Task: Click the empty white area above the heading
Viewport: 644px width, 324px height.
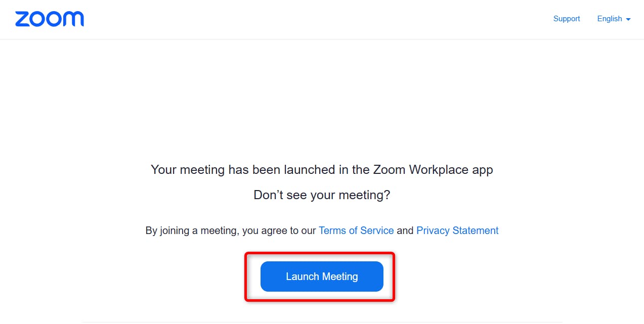Action: click(322, 96)
